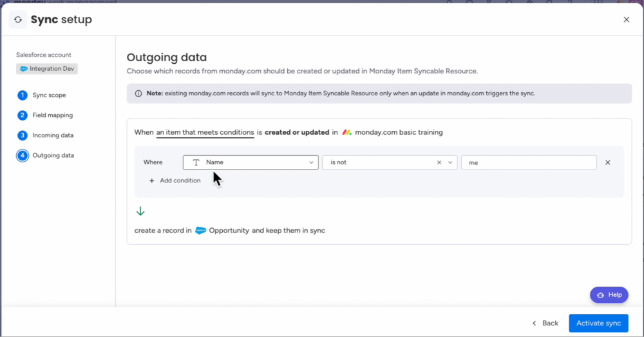The height and width of the screenshot is (337, 644).
Task: Click the 'an item that meets conditions' link
Action: (x=205, y=133)
